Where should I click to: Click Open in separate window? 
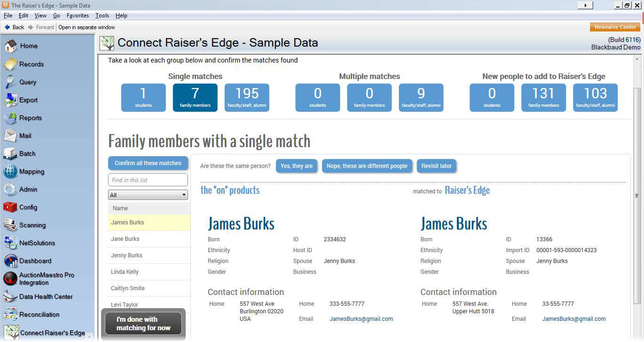pyautogui.click(x=86, y=27)
